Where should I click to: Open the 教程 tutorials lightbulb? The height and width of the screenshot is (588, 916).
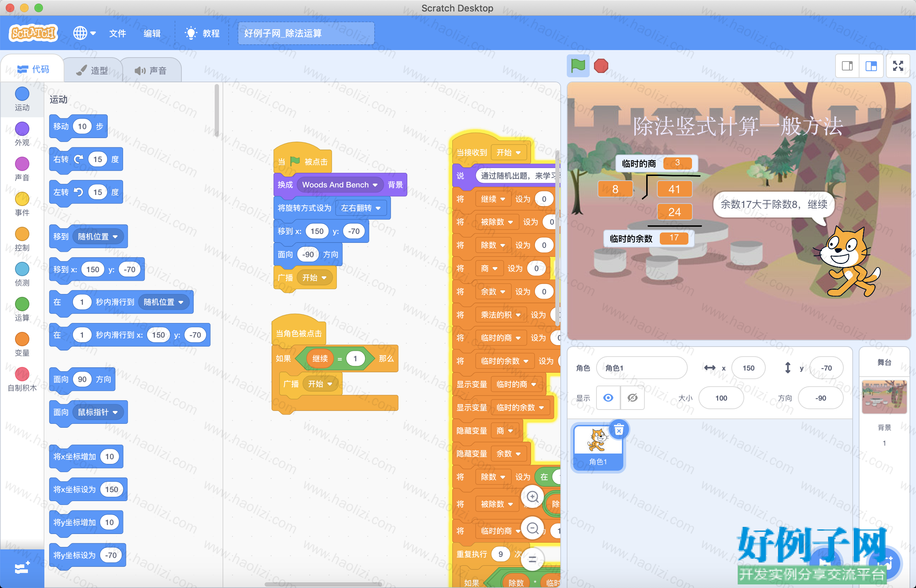pyautogui.click(x=202, y=33)
